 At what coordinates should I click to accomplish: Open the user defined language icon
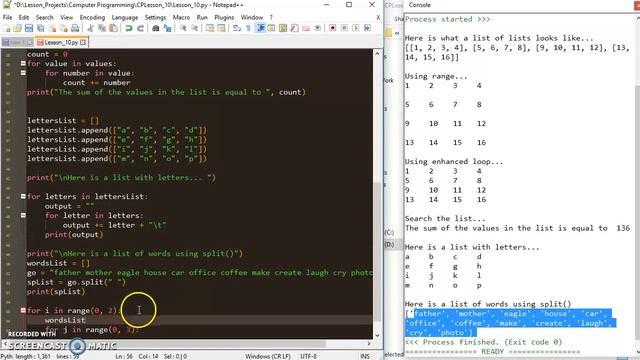pyautogui.click(x=271, y=28)
